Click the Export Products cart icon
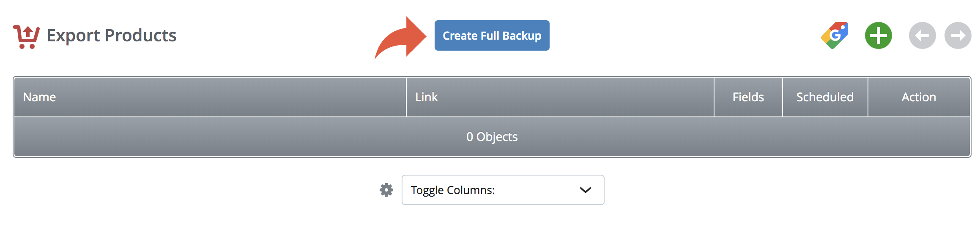Screen dimensions: 980x238 coord(26,37)
